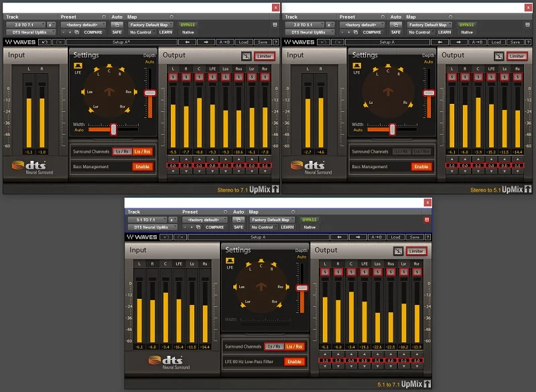The width and height of the screenshot is (536, 392).
Task: Click the A→B copy button in Stereo to 5.1
Action: coord(477,42)
